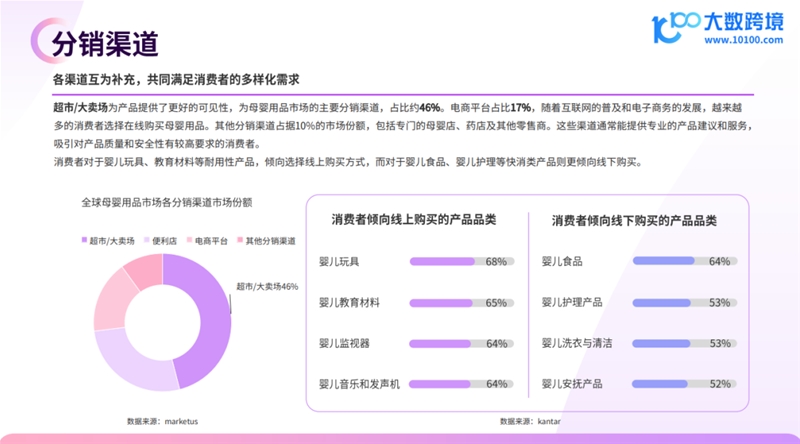Select the 消费者倾向线上购买的产品品类 heading
Image resolution: width=800 pixels, height=444 pixels.
click(x=414, y=220)
